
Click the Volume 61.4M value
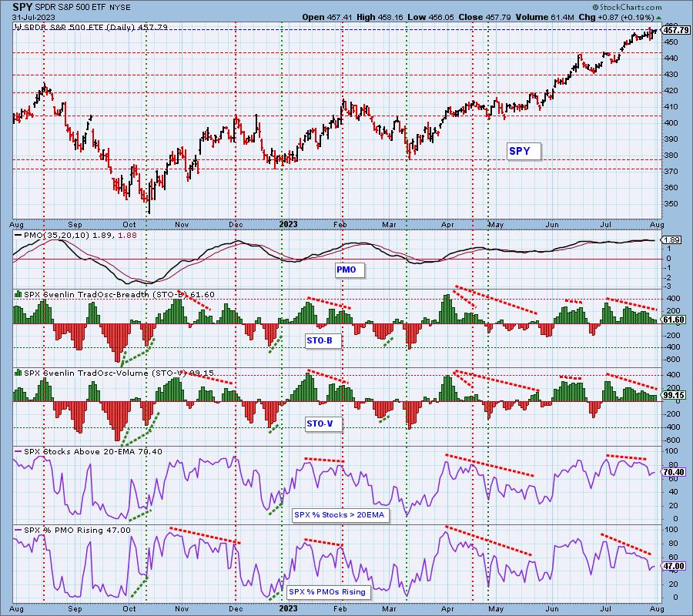click(x=544, y=17)
